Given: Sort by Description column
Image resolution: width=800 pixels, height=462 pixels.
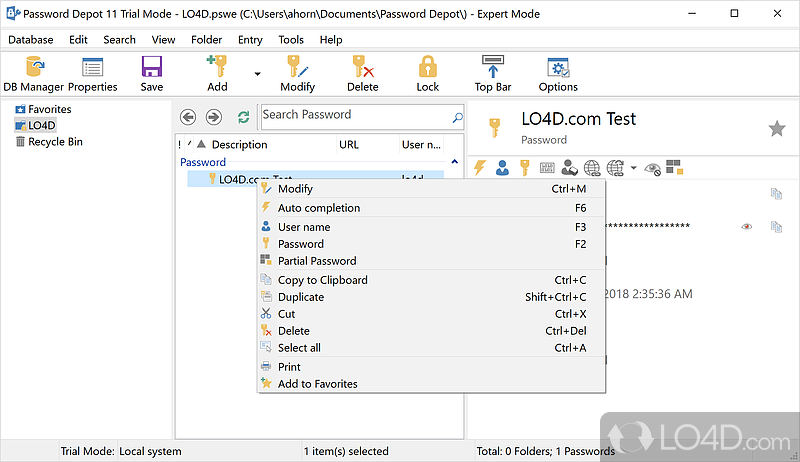Looking at the screenshot, I should 239,145.
